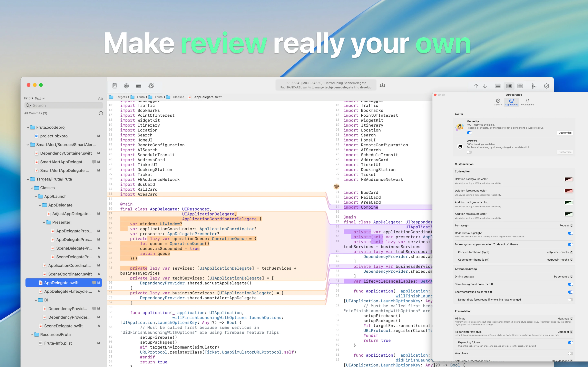Open the Diffing strategy dropdown

tap(563, 276)
